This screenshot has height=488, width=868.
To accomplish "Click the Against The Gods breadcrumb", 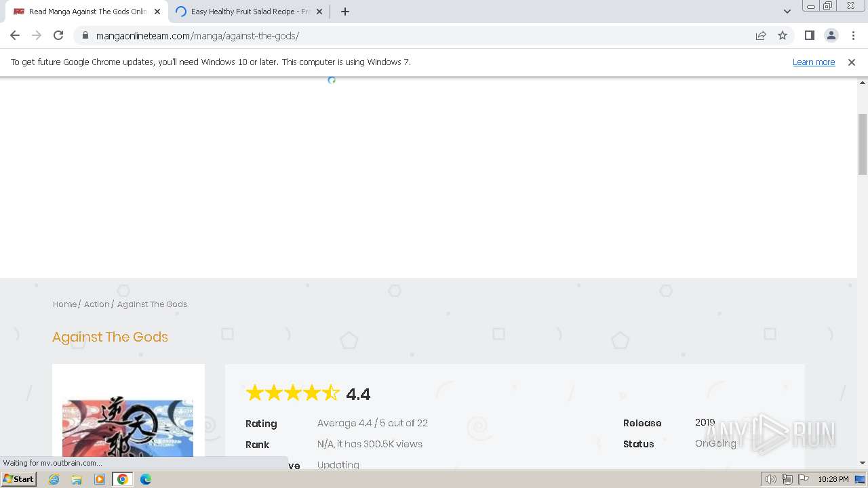I will 152,304.
